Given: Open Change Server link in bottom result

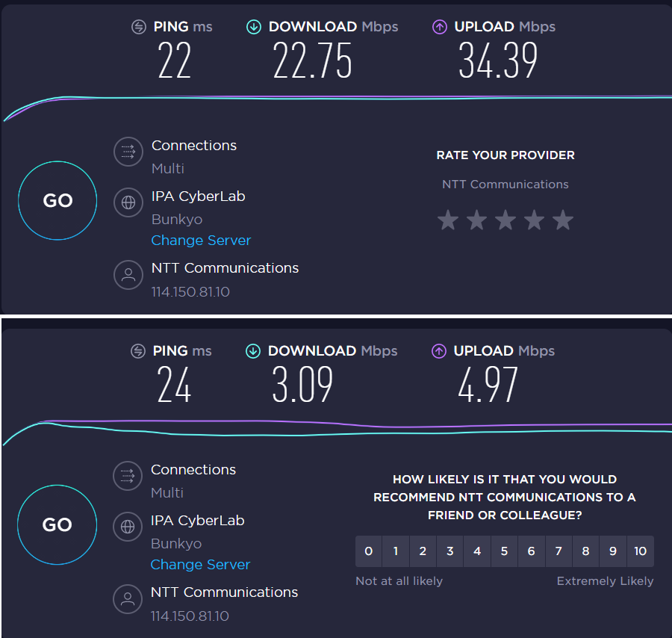Looking at the screenshot, I should [200, 564].
